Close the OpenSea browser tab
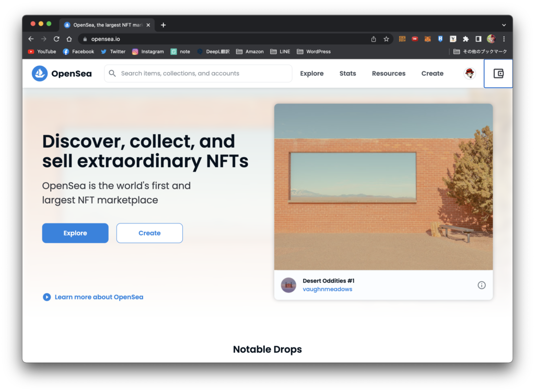This screenshot has height=392, width=535. [148, 25]
